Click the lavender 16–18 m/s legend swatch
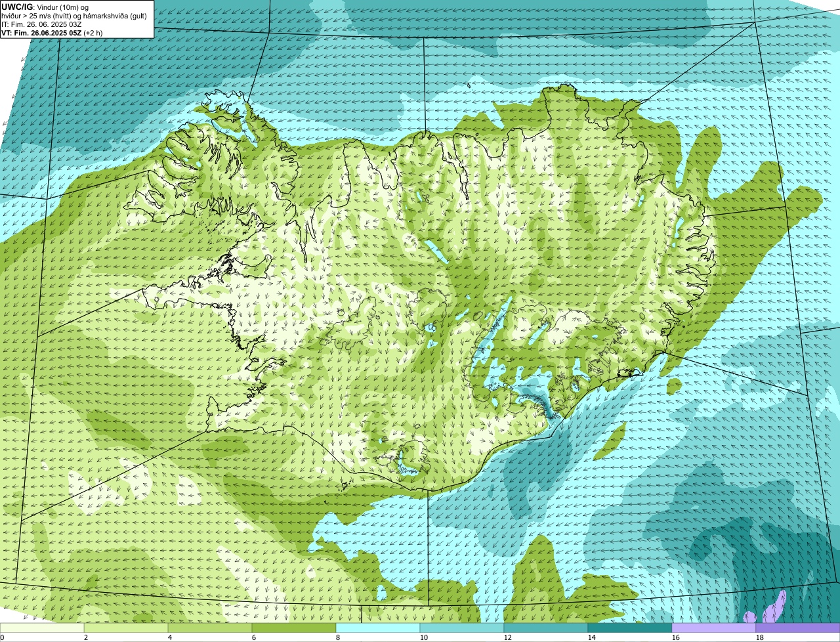Image resolution: width=840 pixels, height=642 pixels. pos(714,628)
